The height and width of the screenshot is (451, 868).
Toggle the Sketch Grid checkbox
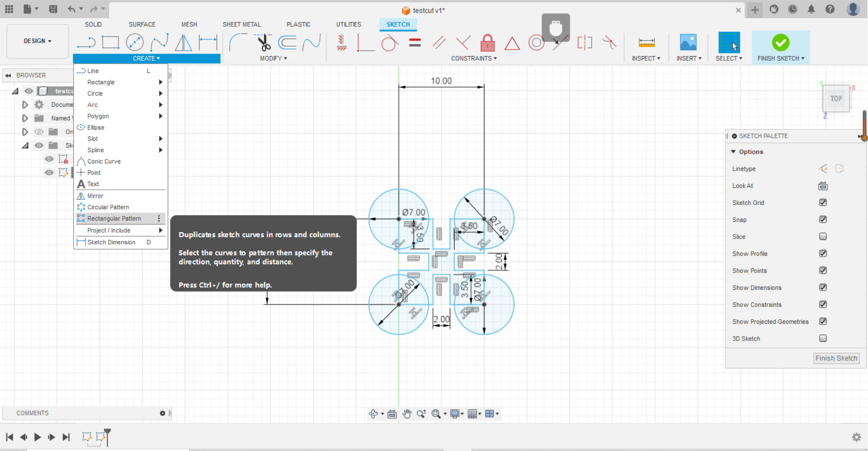click(823, 202)
